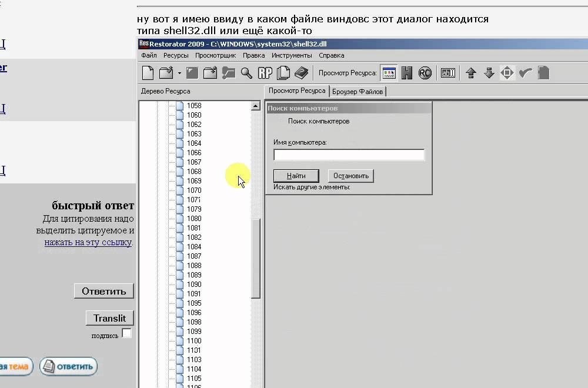Click 'Поиск компьютеров' dialog title bar
The height and width of the screenshot is (388, 588).
[348, 108]
